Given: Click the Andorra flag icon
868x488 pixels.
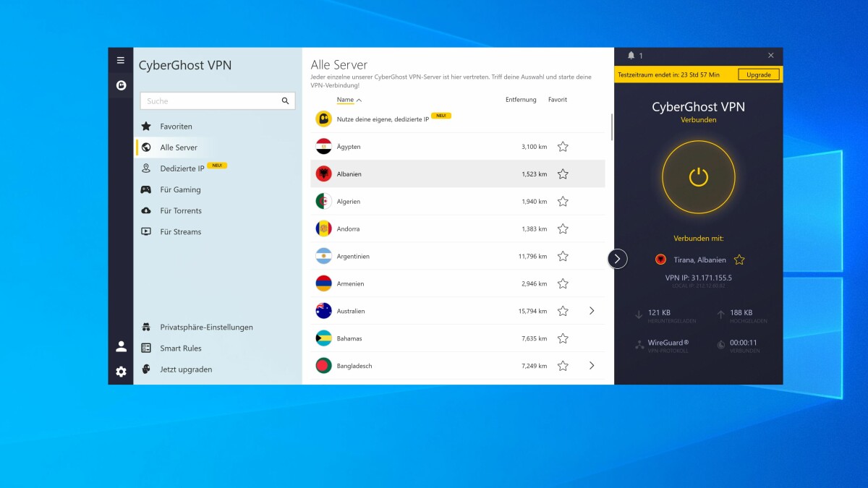Looking at the screenshot, I should tap(323, 229).
